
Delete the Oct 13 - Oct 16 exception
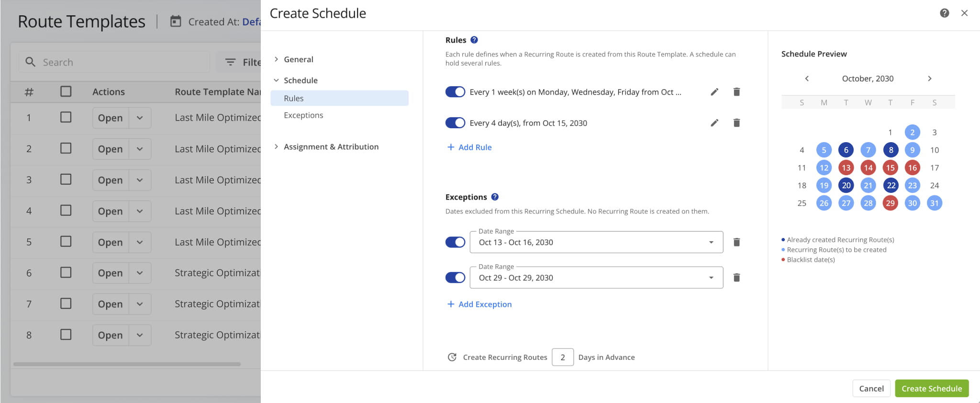click(x=736, y=242)
